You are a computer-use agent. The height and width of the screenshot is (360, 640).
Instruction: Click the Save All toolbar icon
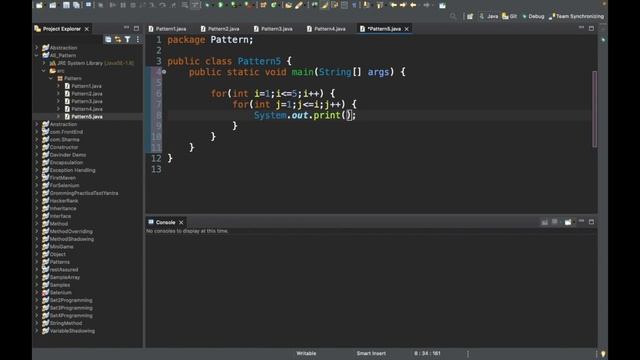[76, 5]
